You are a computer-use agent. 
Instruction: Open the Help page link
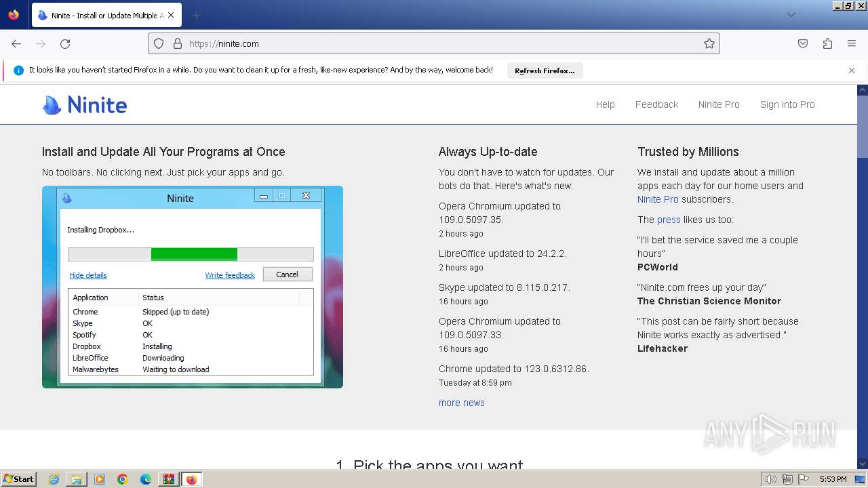point(605,104)
